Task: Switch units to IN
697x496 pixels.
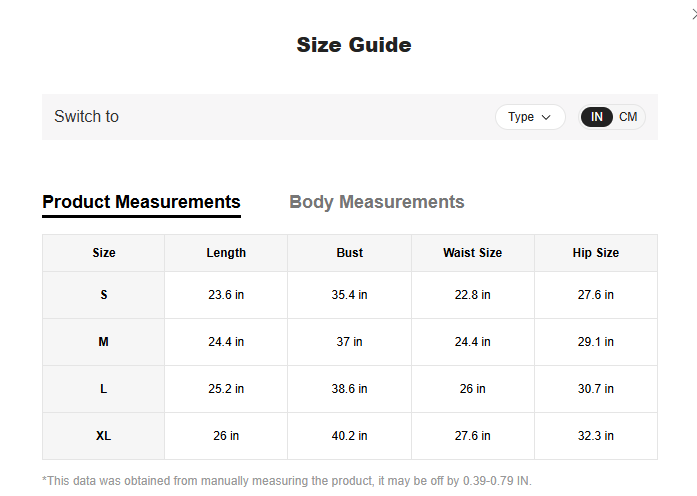Action: pos(597,117)
